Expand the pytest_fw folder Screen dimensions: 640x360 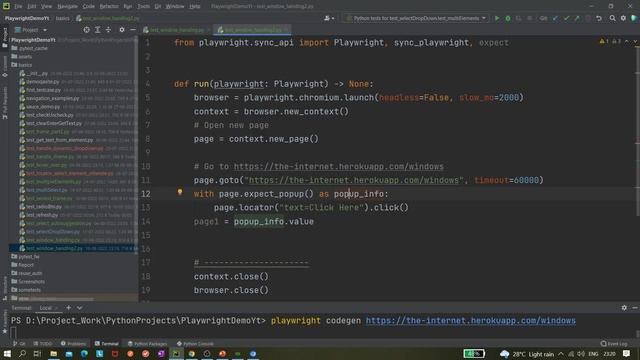[x=29, y=257]
